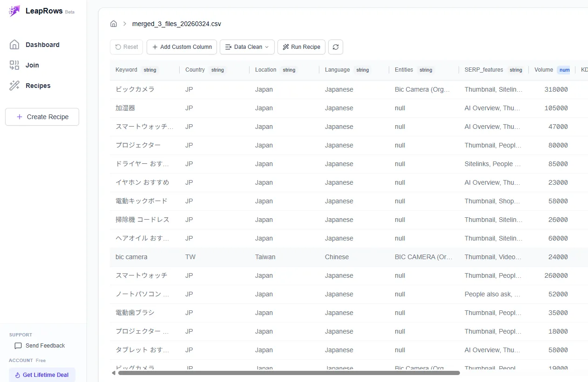
Task: Open Dashboard from the sidebar
Action: tap(43, 45)
